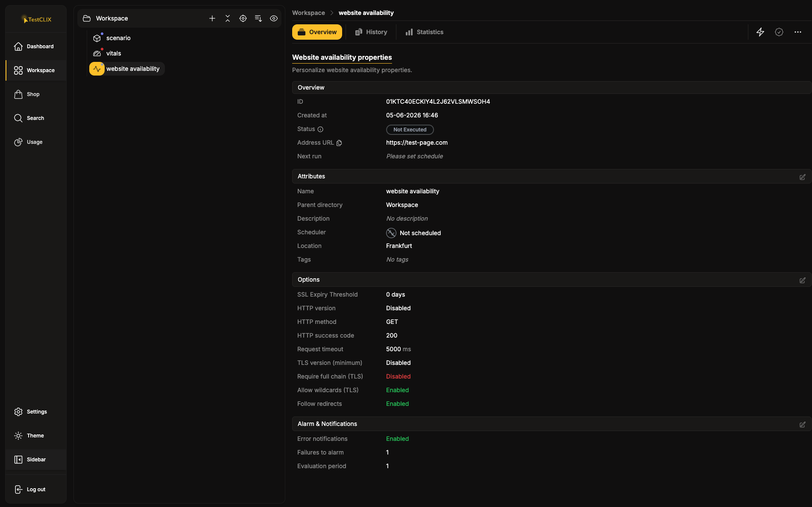Click the https://test-page.com URL
Image resolution: width=812 pixels, height=507 pixels.
tap(417, 143)
